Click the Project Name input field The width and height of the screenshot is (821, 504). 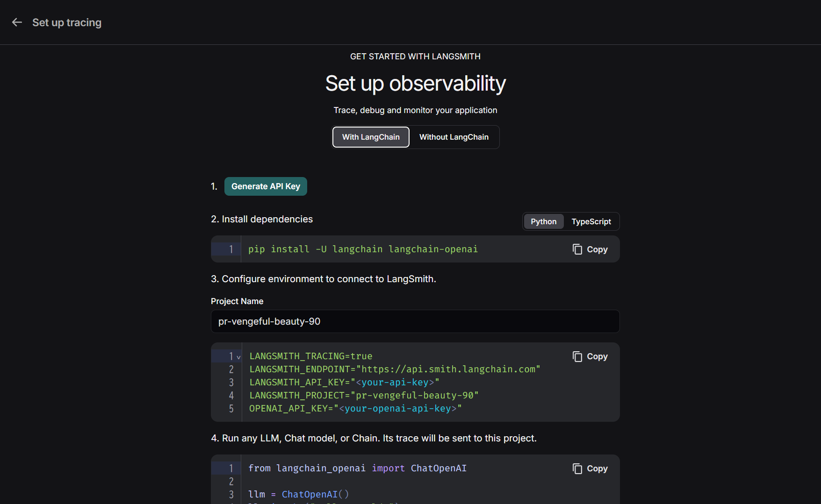[x=415, y=321]
